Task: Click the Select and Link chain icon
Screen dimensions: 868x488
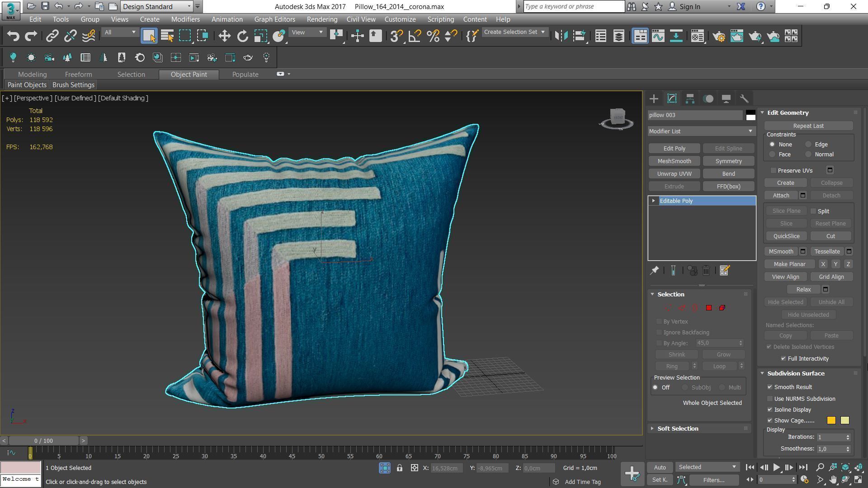Action: point(52,36)
